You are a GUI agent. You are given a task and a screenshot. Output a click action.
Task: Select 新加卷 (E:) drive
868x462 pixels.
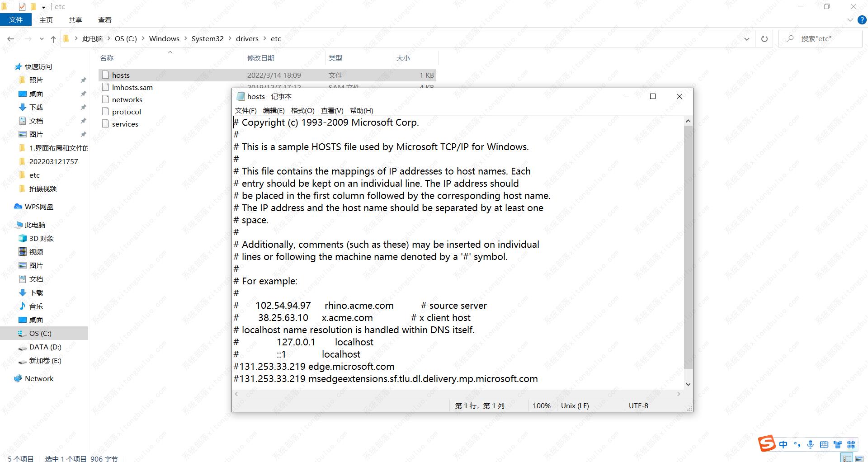tap(45, 360)
